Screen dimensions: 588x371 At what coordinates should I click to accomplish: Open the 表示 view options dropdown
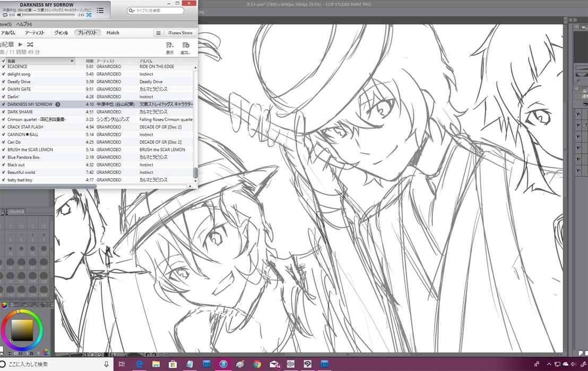point(170,48)
